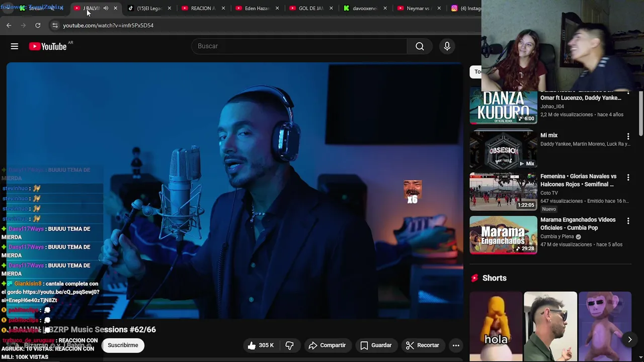Viewport: 644px width, 362px height.
Task: Click the search magnifier button
Action: pyautogui.click(x=420, y=46)
